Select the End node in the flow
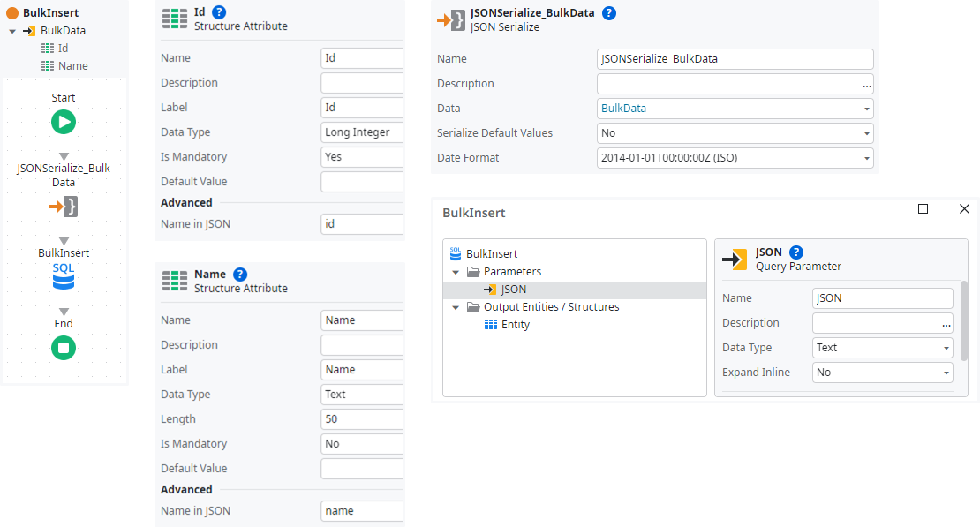The image size is (980, 527). coord(63,347)
